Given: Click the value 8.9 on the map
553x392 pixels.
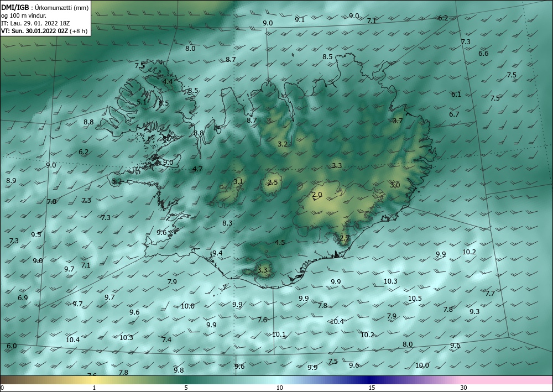Looking at the screenshot, I should (11, 181).
